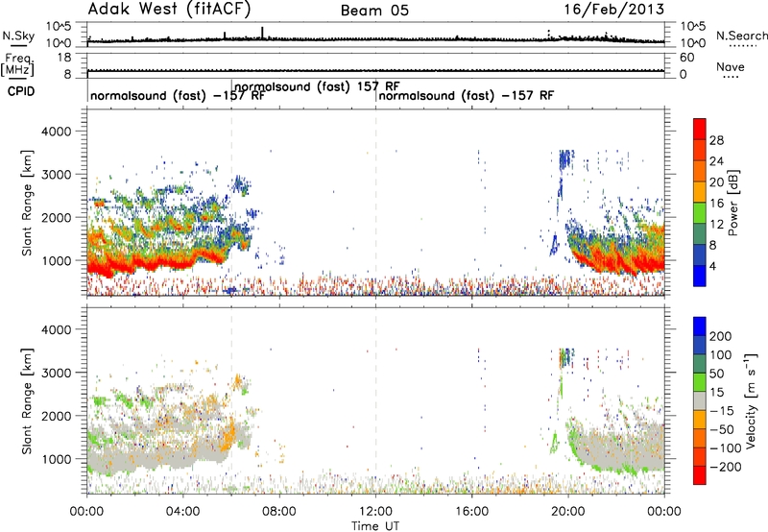Click the '4000' tick on Power panel axis
The image size is (768, 532).
pyautogui.click(x=56, y=132)
